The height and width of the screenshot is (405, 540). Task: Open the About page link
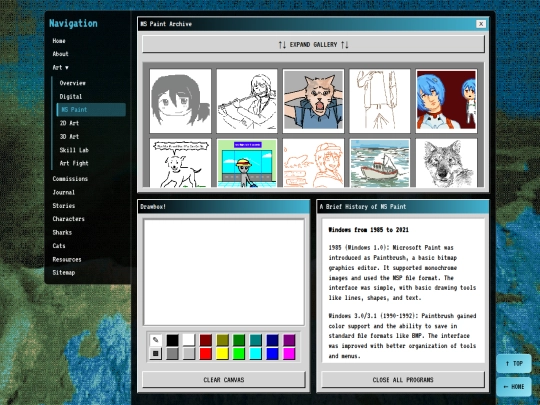tap(61, 54)
